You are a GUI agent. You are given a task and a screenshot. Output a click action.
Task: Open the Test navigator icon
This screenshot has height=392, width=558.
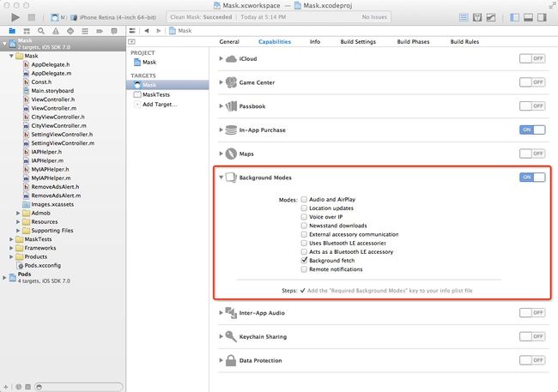[70, 31]
